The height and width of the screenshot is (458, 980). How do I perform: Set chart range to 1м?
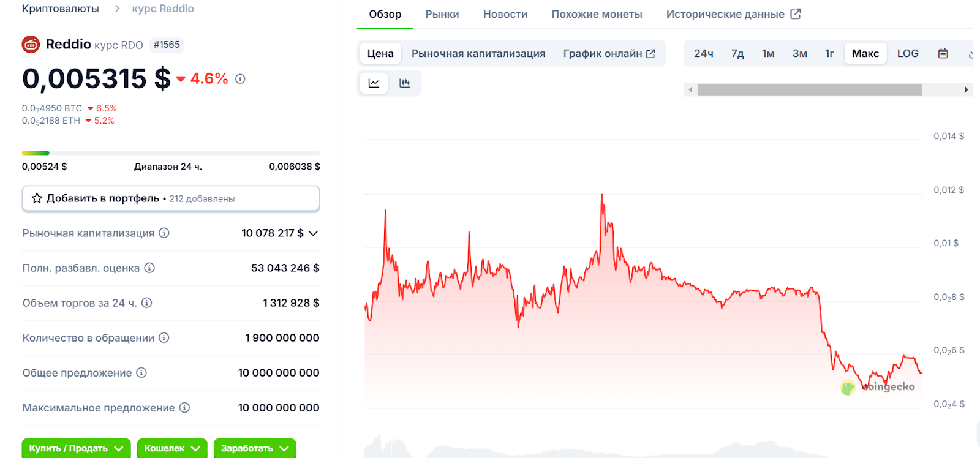pyautogui.click(x=768, y=54)
